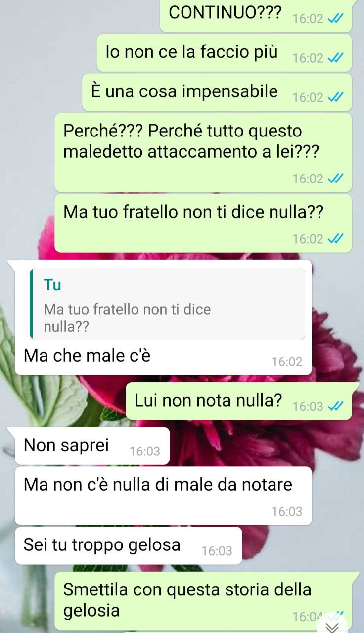
Task: Tap the quoted reply preview labeled 'Tu'
Action: (x=167, y=304)
